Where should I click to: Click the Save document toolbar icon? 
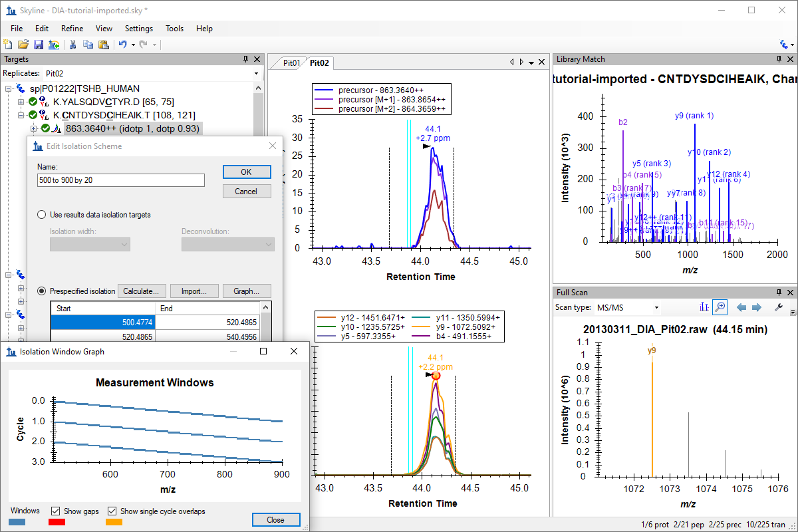tap(39, 45)
